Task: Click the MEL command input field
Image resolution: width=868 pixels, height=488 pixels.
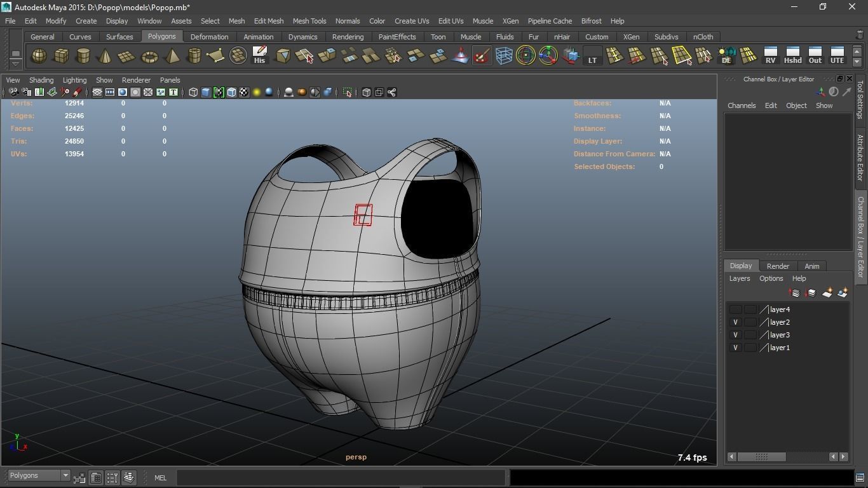Action: pos(341,478)
